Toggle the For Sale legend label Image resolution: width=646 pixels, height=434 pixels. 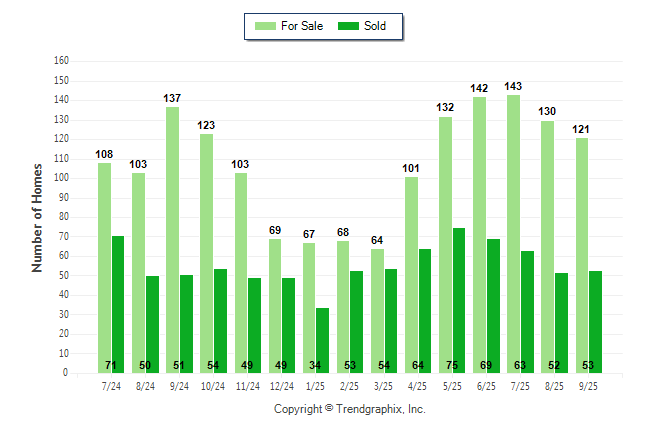303,26
